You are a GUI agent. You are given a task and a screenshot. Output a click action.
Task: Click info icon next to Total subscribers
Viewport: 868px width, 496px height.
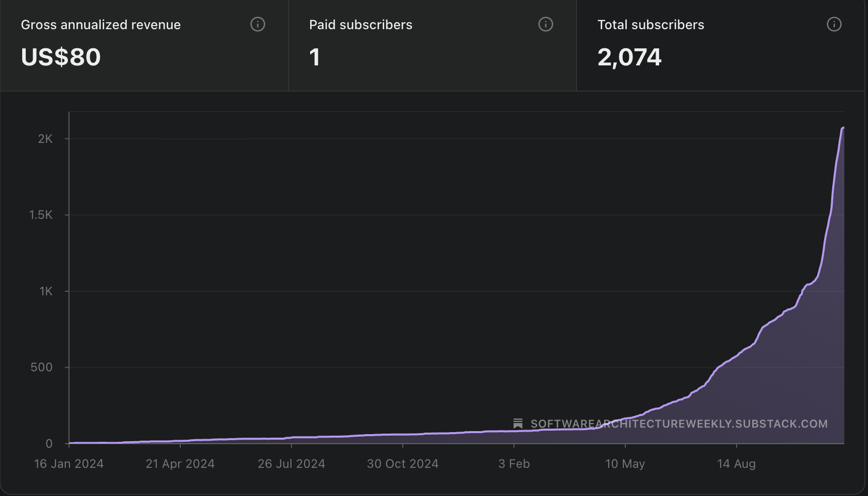[x=834, y=24]
